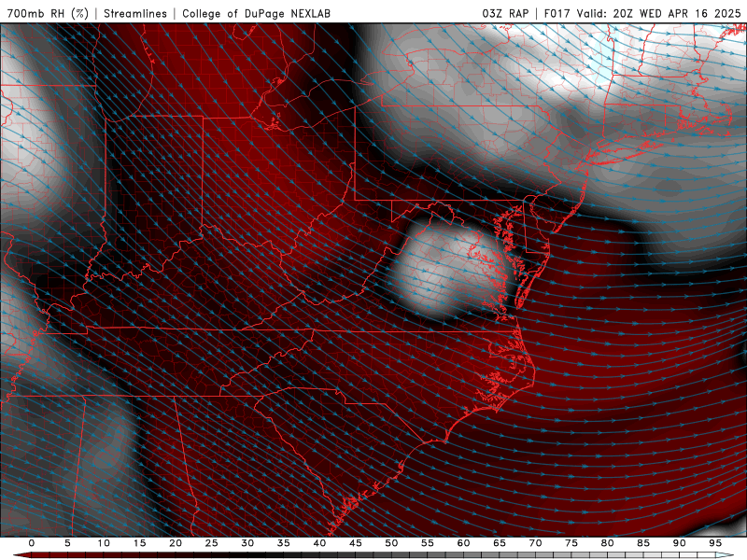This screenshot has width=747, height=560.
Task: Select the "90" value on the colorbar scale
Action: point(679,543)
